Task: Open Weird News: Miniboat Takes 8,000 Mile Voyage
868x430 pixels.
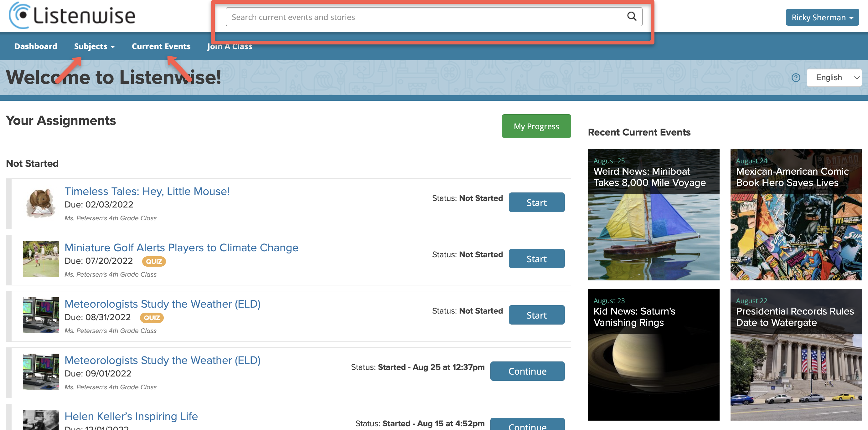Action: pos(654,214)
